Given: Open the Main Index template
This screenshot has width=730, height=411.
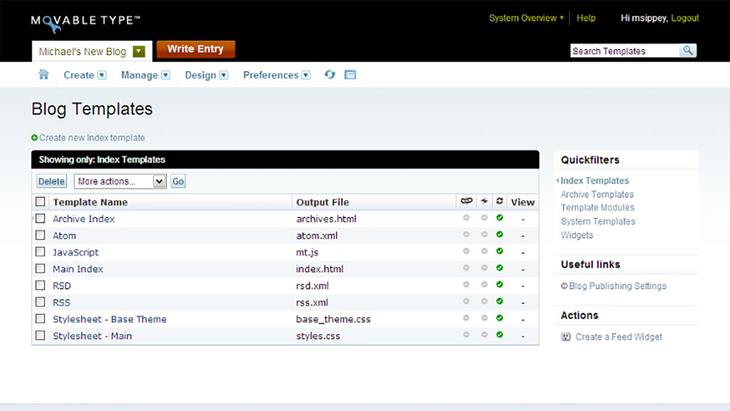Looking at the screenshot, I should tap(78, 269).
